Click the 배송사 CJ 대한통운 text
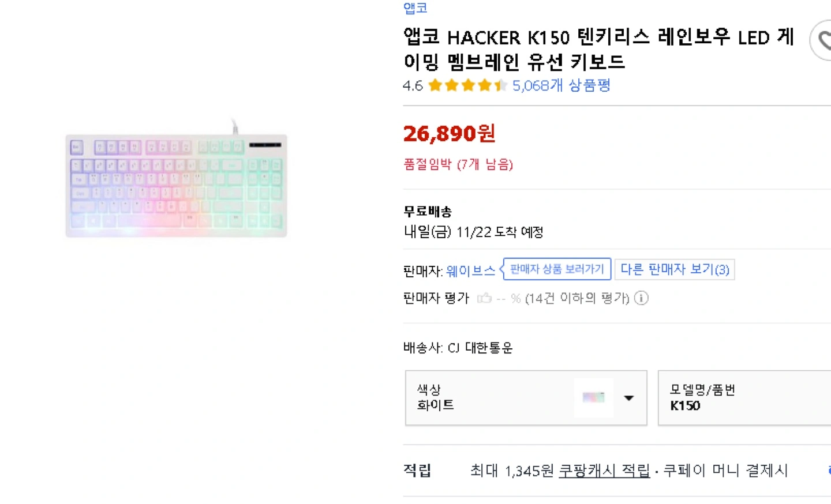The height and width of the screenshot is (504, 831). [458, 348]
